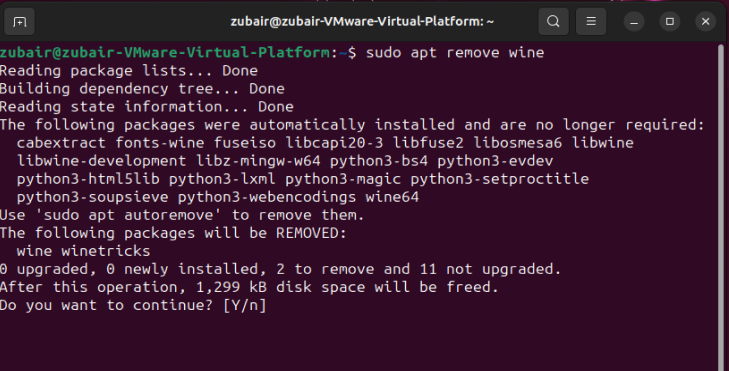Viewport: 729px width, 371px height.
Task: Click the 'packages will be REMOVED' line
Action: 173,233
